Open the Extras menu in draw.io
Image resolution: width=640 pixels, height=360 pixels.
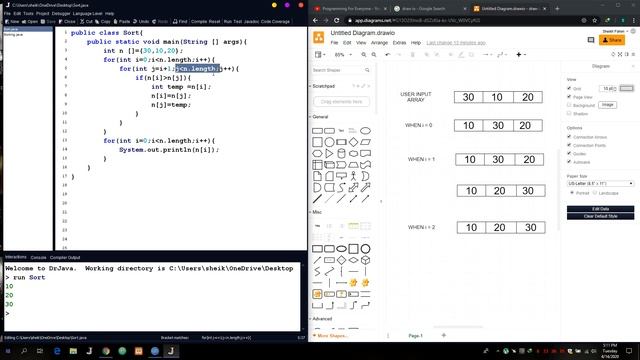pyautogui.click(x=399, y=43)
